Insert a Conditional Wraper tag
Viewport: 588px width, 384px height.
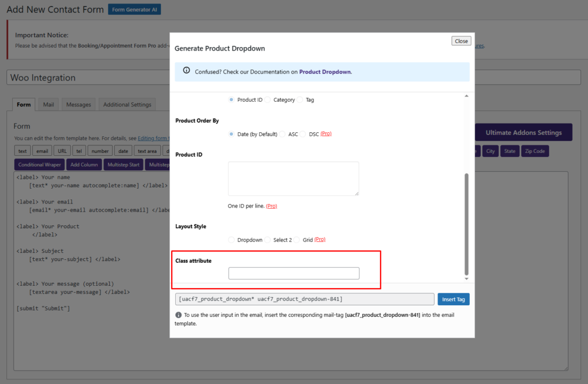click(40, 164)
